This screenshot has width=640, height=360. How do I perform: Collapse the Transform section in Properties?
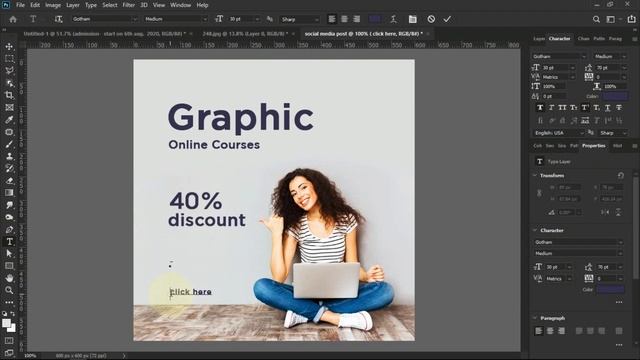pos(535,176)
